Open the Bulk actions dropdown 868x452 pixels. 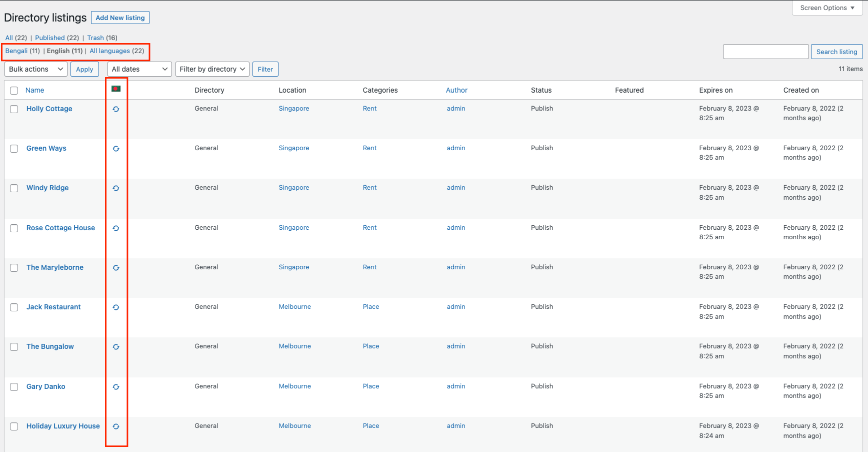pos(35,69)
